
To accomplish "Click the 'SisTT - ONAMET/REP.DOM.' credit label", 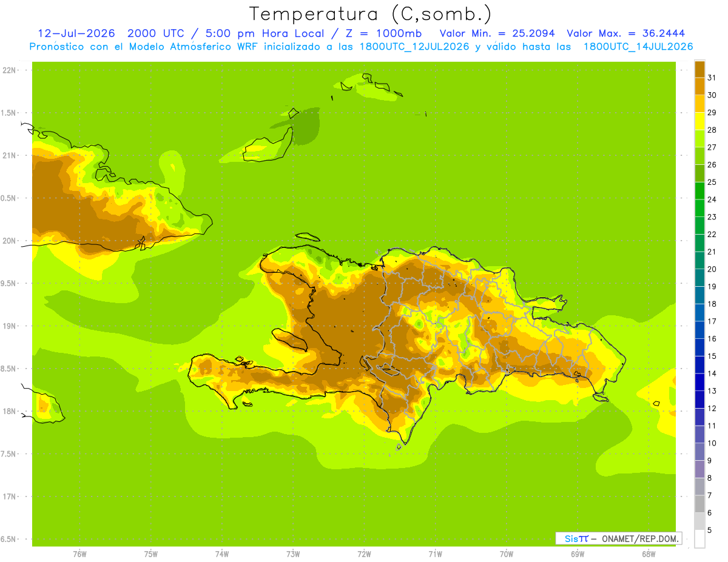I will pyautogui.click(x=620, y=538).
